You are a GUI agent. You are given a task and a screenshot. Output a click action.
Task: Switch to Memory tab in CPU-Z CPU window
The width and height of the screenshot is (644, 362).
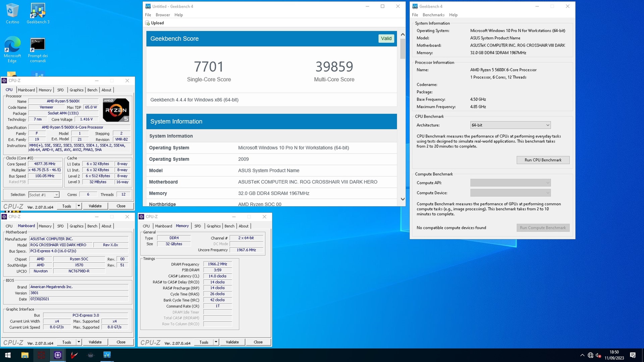pos(45,90)
